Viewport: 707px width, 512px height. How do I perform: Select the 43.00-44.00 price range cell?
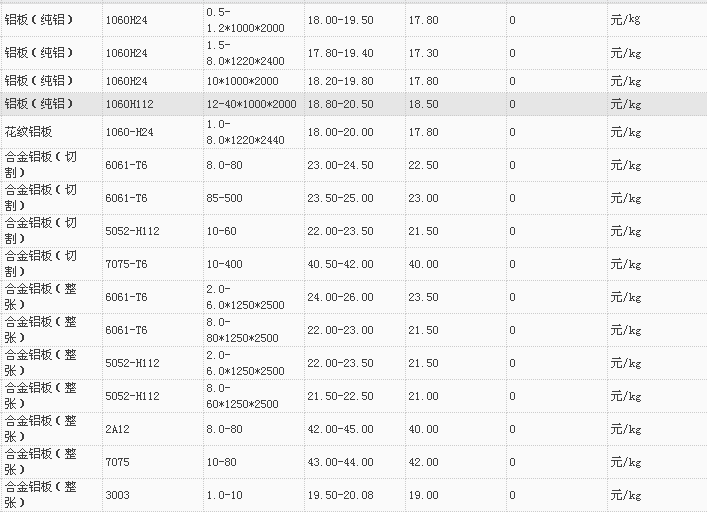click(341, 462)
